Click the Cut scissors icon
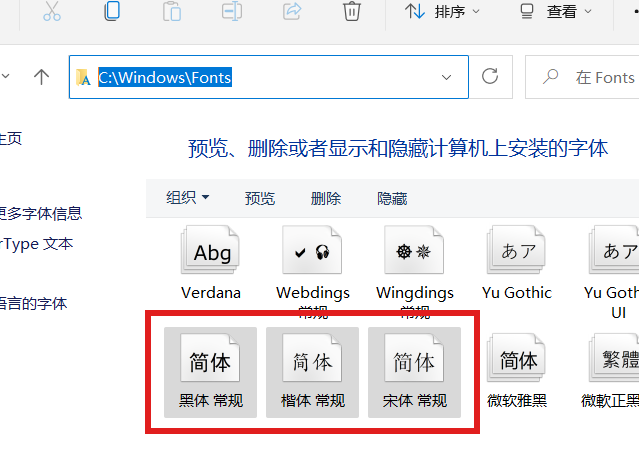This screenshot has height=460, width=639. [53, 12]
